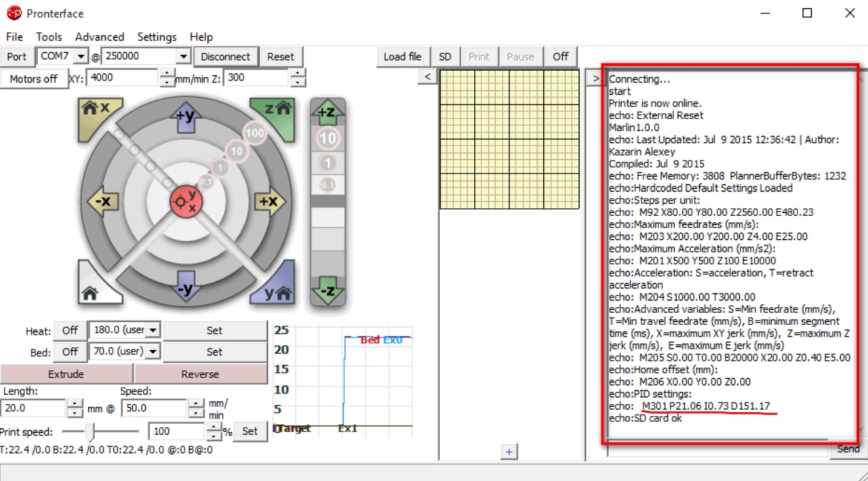
Task: Click Motors off button
Action: pos(34,79)
